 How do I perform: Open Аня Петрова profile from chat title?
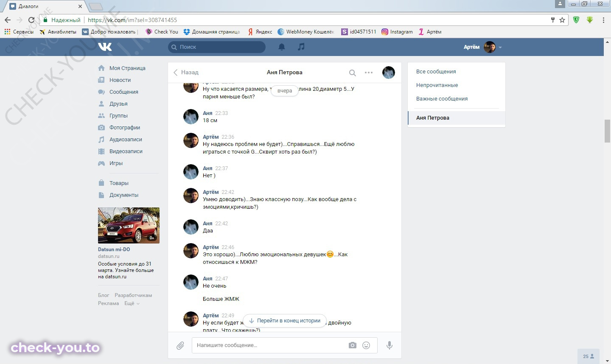284,73
